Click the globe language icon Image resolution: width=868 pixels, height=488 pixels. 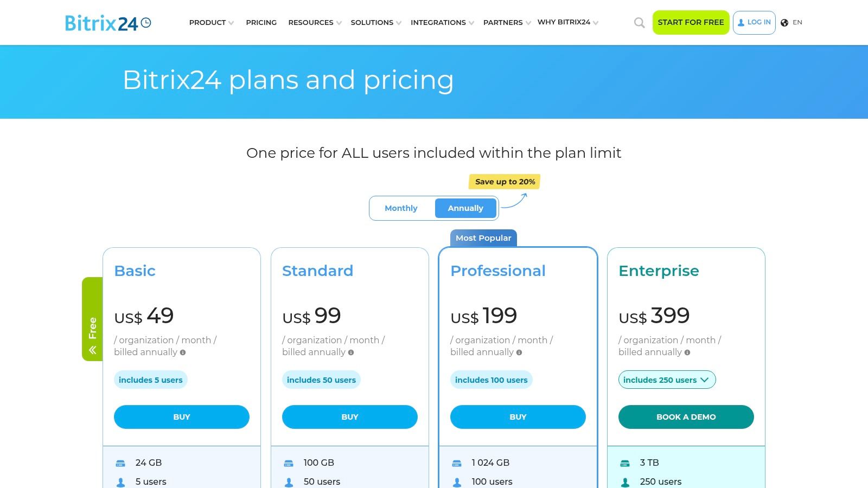coord(783,22)
